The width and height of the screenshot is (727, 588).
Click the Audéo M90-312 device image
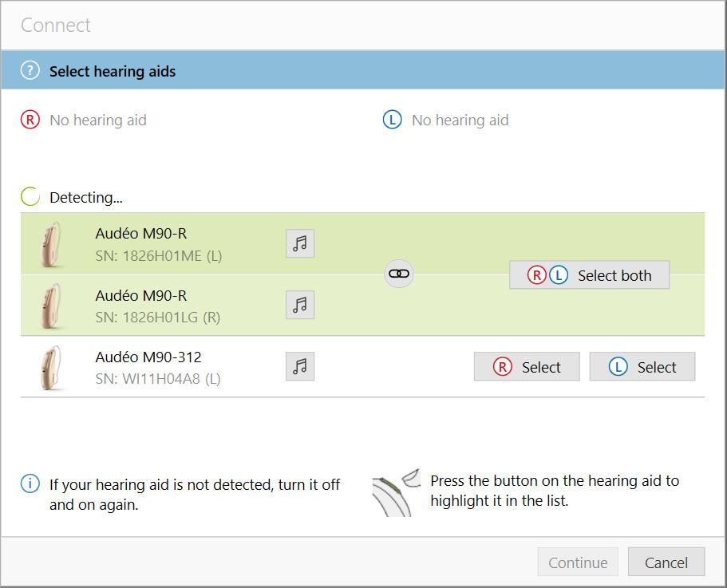click(51, 368)
